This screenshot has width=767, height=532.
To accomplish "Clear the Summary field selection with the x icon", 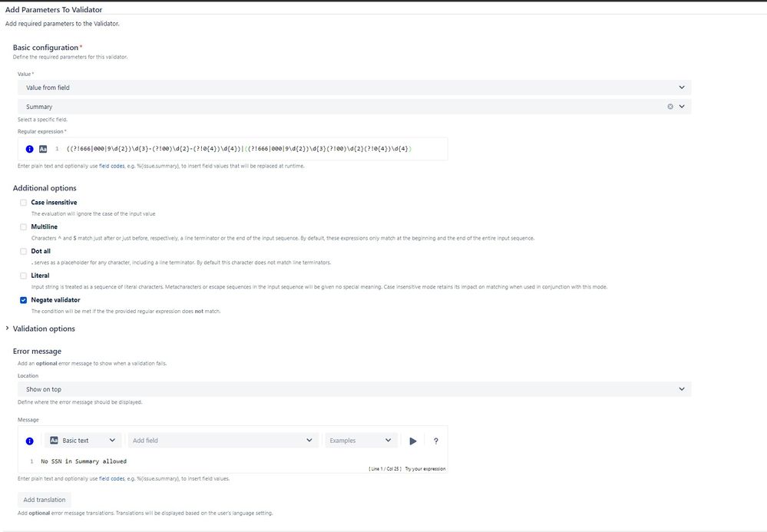I will [x=670, y=107].
